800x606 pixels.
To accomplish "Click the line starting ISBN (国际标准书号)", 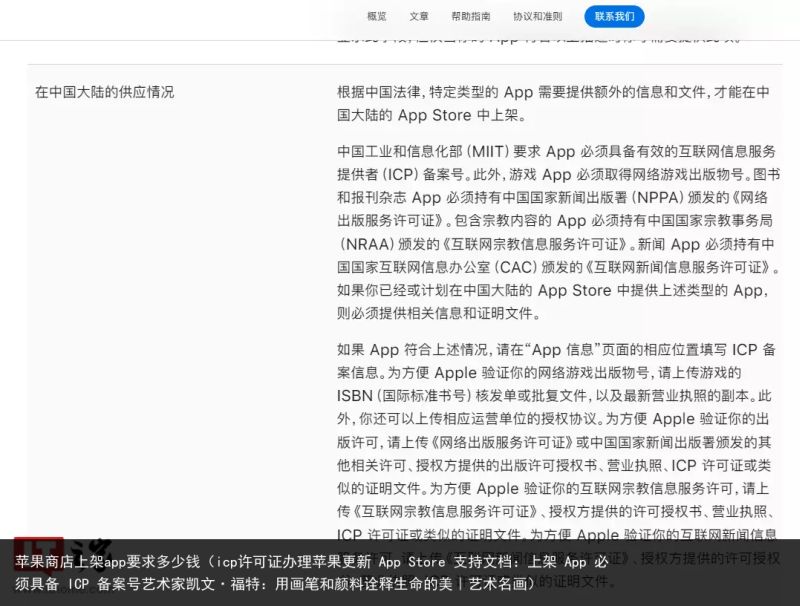I will 554,396.
